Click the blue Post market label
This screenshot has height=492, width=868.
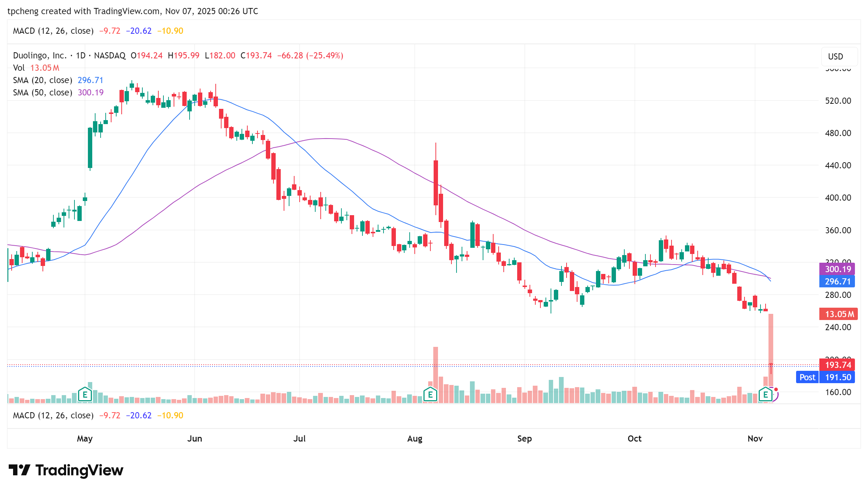pyautogui.click(x=807, y=377)
